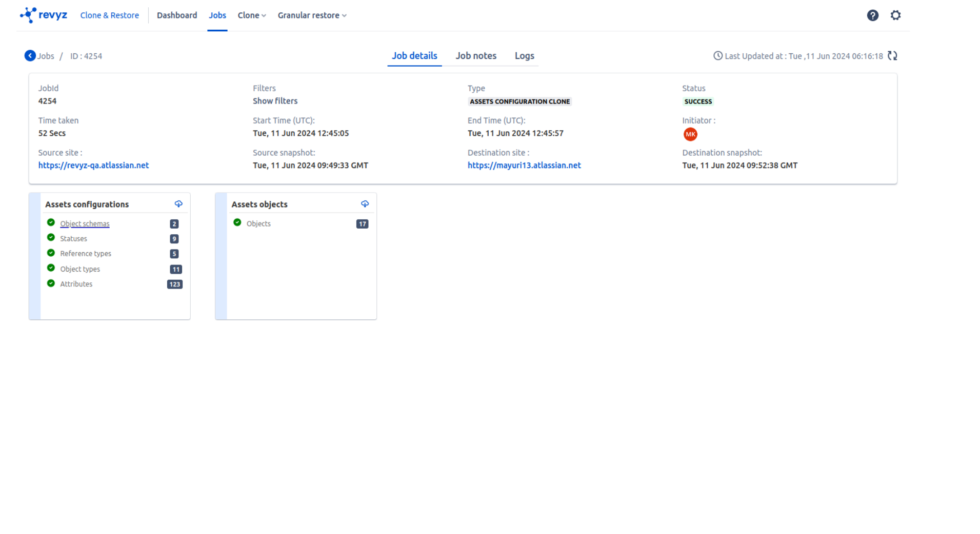Click the Object schemas count badge 2
Image resolution: width=980 pixels, height=534 pixels.
[174, 224]
